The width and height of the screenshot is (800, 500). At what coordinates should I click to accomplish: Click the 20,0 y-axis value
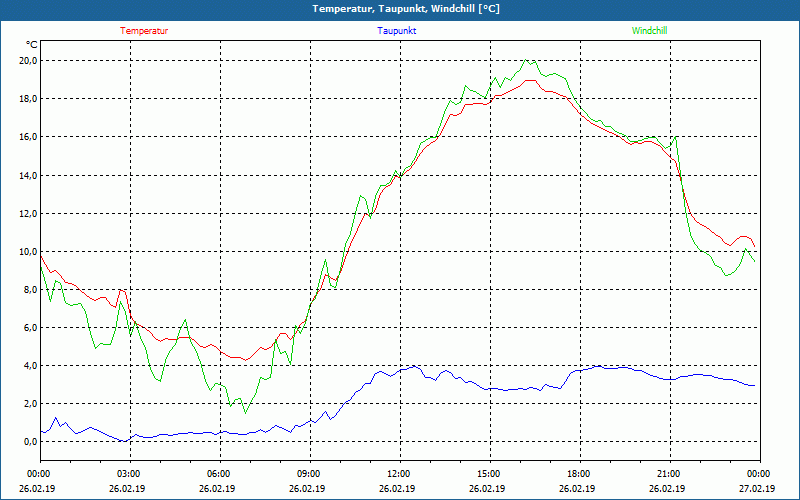point(29,61)
